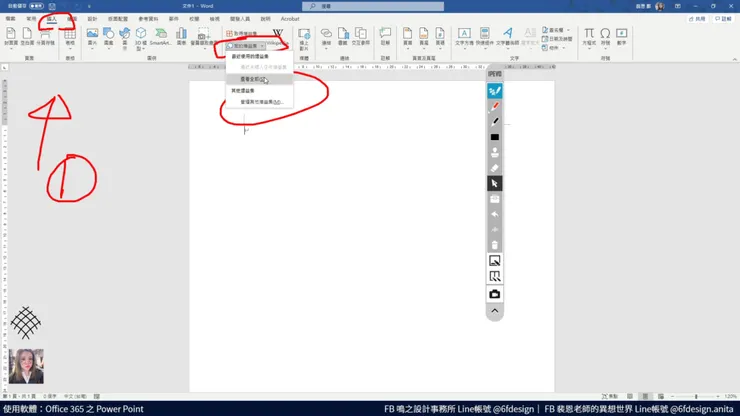The height and width of the screenshot is (416, 740).
Task: Open the Page Number dropdown
Action: pos(440,37)
